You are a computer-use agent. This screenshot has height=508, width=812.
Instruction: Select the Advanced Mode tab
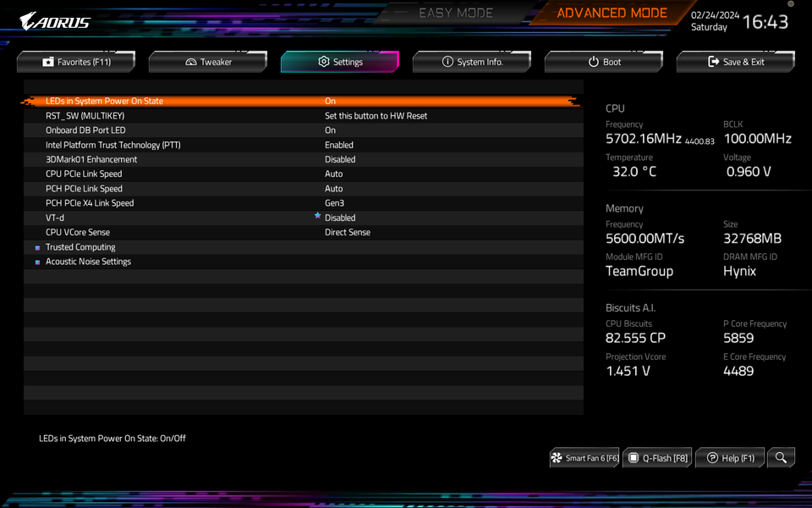point(612,13)
